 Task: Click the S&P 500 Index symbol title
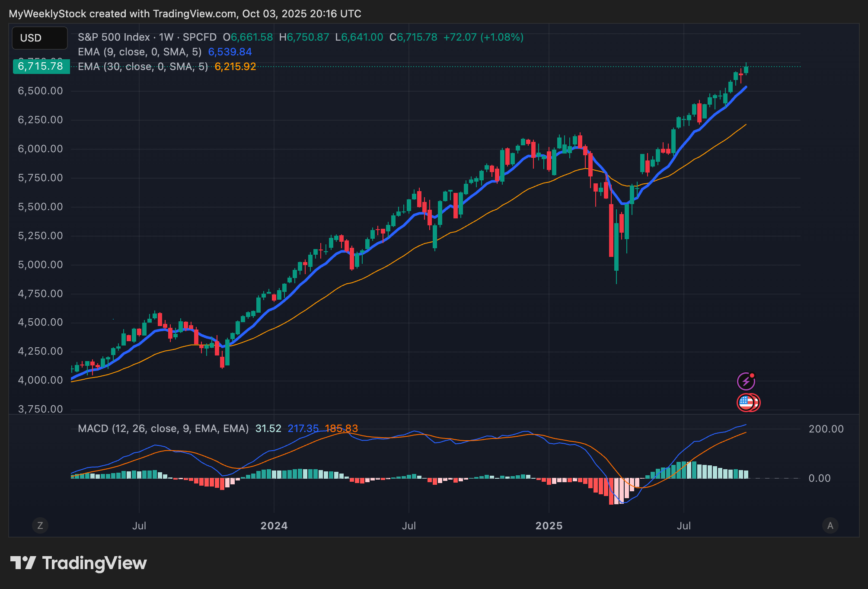pyautogui.click(x=114, y=37)
